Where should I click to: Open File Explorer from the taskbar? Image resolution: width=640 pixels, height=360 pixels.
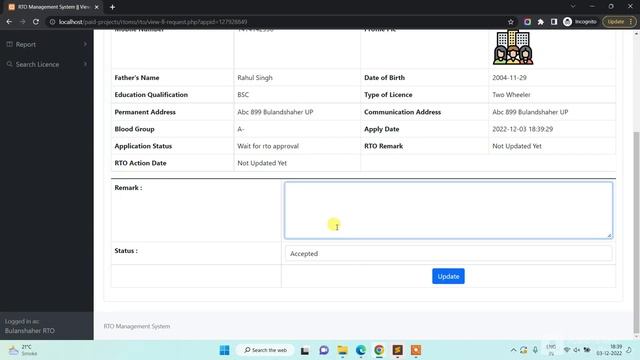tap(342, 350)
